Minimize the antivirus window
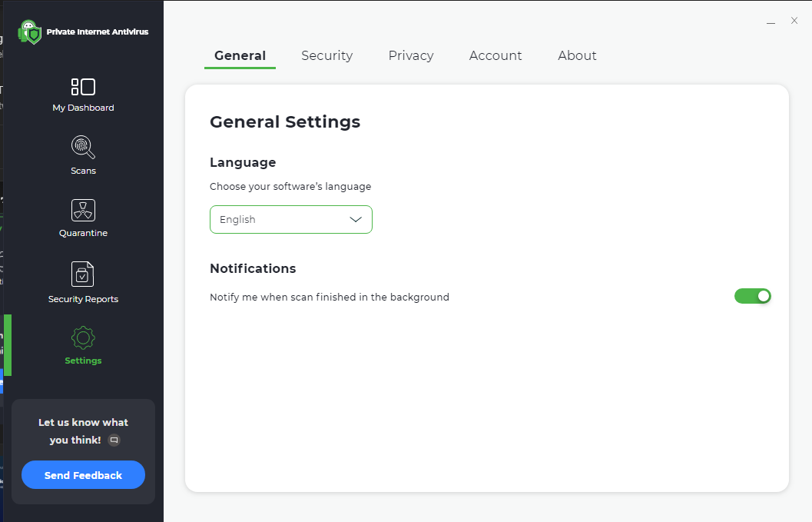Image resolution: width=812 pixels, height=522 pixels. [771, 22]
